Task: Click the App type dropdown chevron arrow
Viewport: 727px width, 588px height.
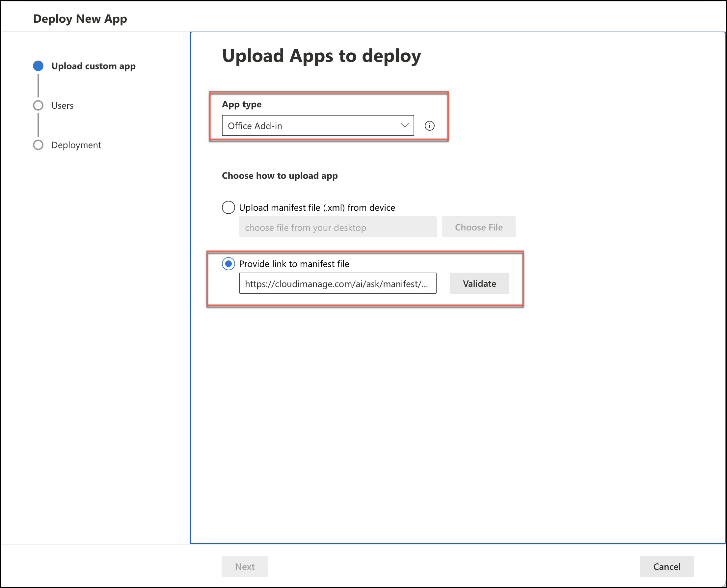Action: coord(404,126)
